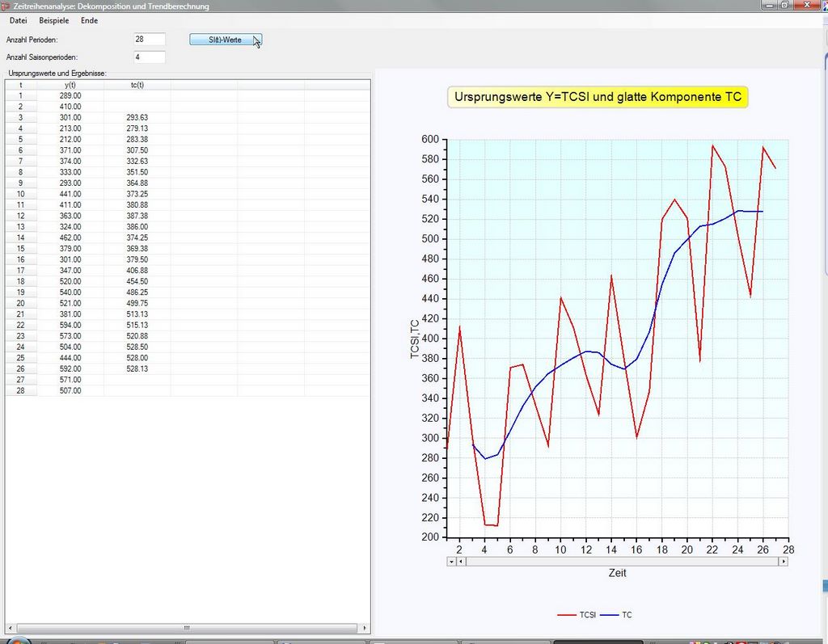
Task: Open the Datei menu
Action: pos(18,20)
